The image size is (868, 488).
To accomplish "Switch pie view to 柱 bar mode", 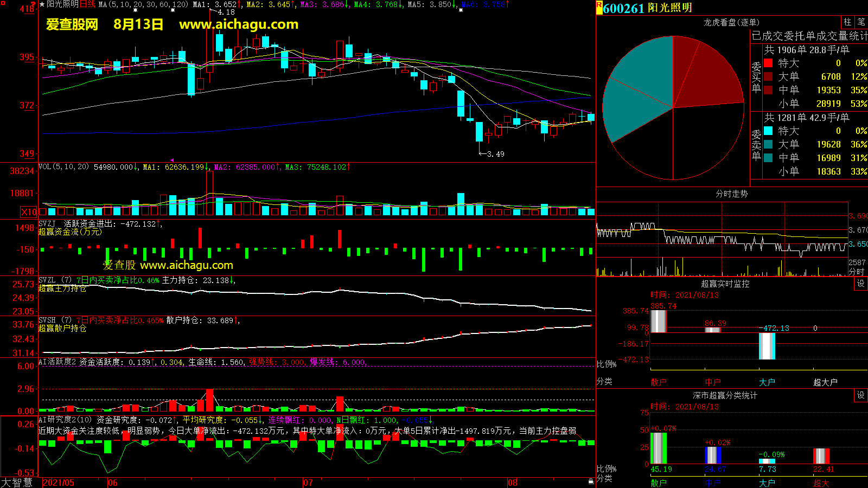I will click(847, 22).
